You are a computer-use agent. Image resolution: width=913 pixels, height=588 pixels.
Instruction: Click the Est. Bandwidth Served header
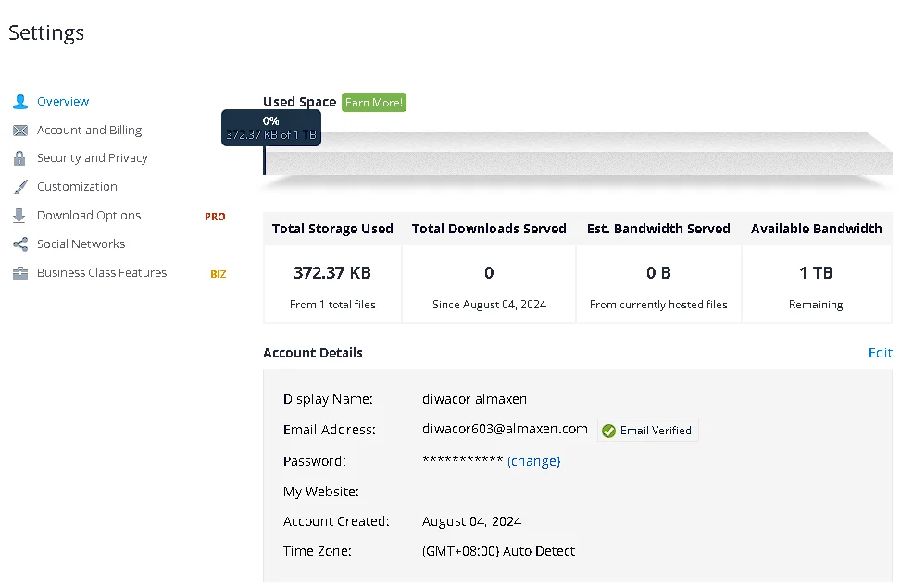coord(658,229)
